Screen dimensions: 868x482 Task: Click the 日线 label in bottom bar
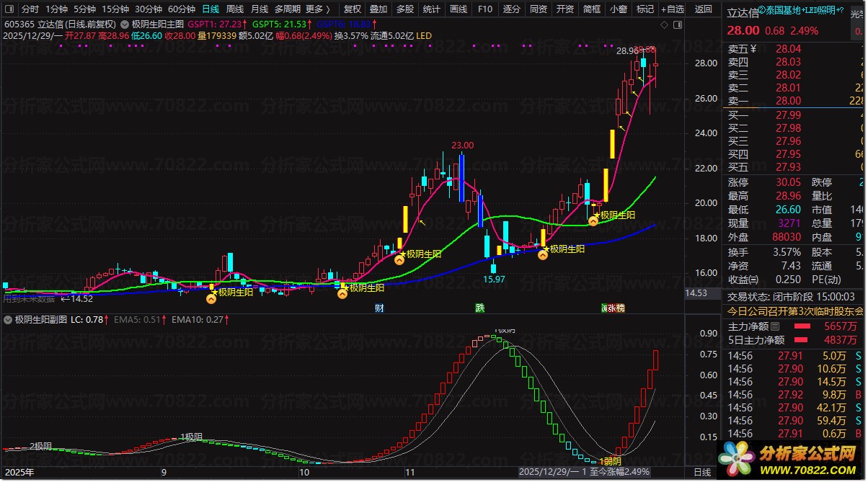[702, 472]
